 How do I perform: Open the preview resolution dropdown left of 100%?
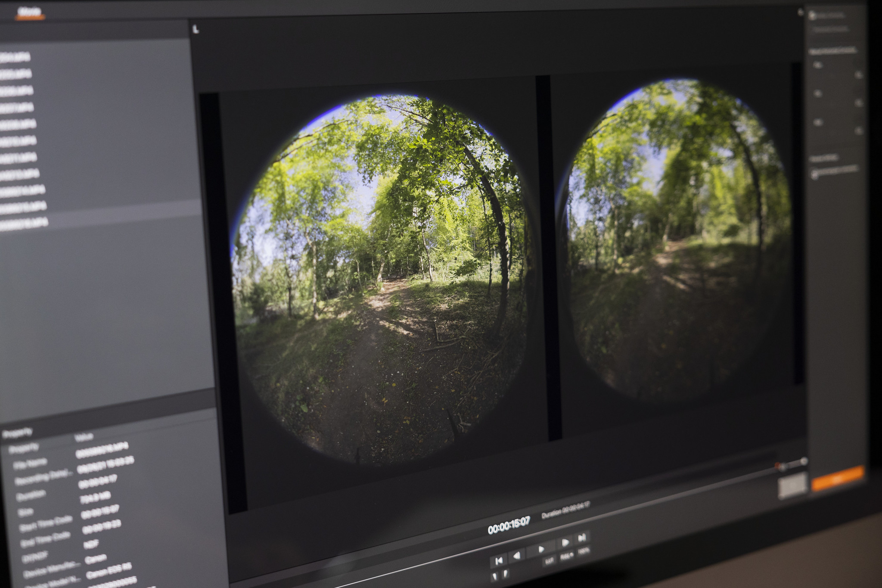[x=566, y=556]
